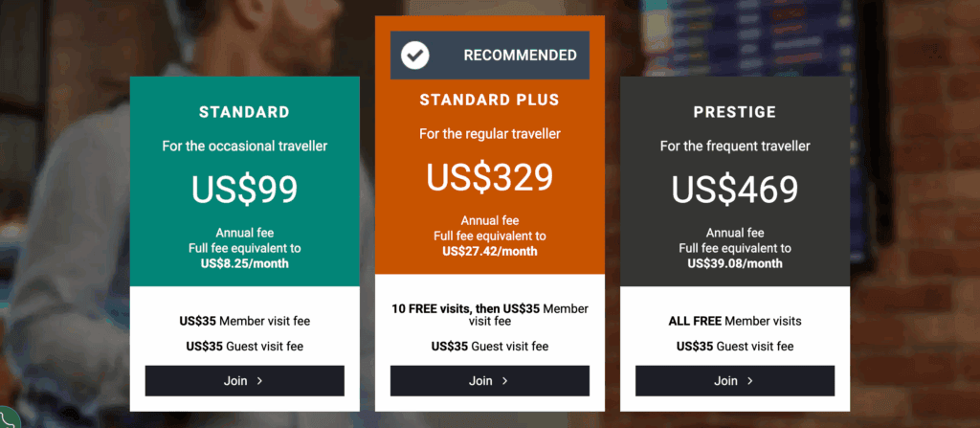Click the chevron arrow on Prestige's Join button
The width and height of the screenshot is (980, 428).
pos(749,381)
